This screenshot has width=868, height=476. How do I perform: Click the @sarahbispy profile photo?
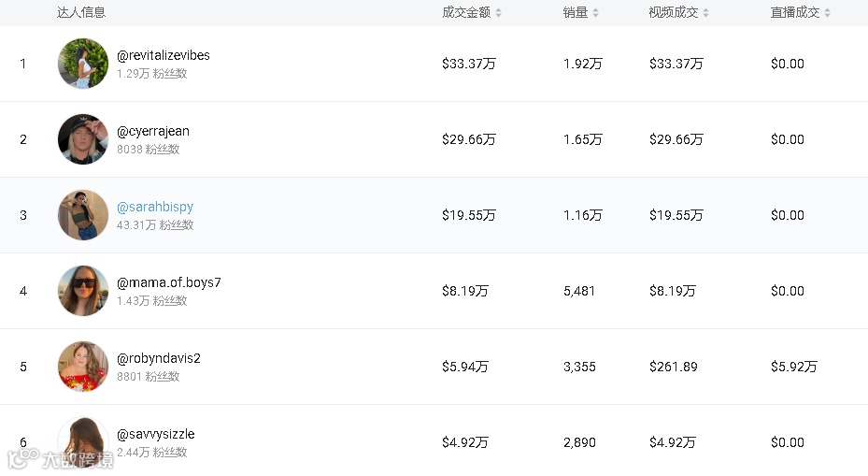point(83,215)
